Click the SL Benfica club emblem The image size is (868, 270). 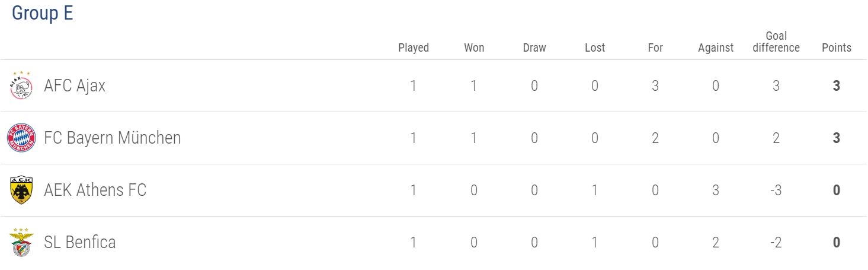coord(21,243)
